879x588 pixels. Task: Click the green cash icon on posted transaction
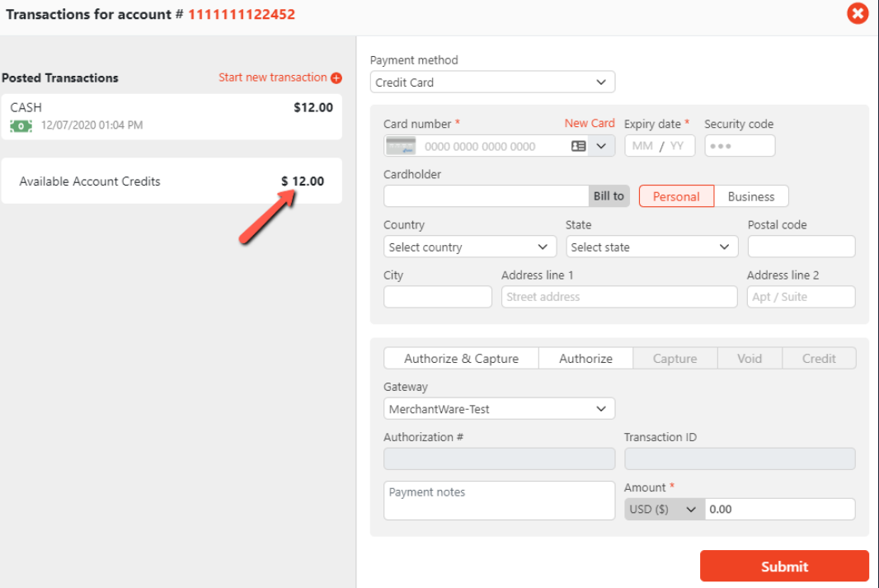point(21,126)
